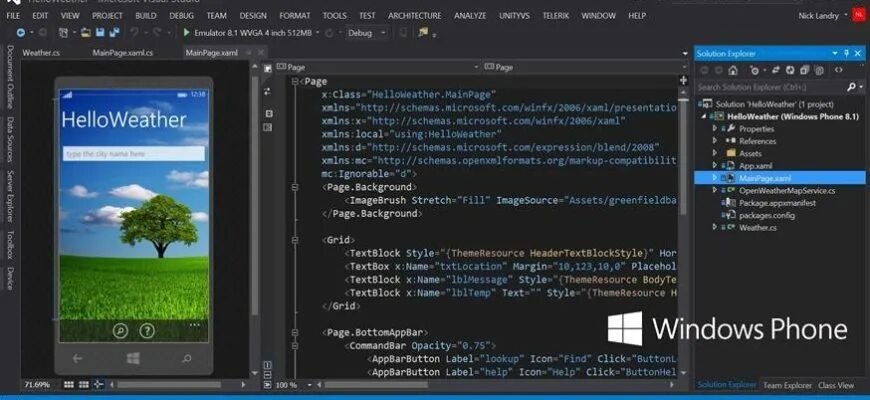Expand the References node

[x=715, y=141]
